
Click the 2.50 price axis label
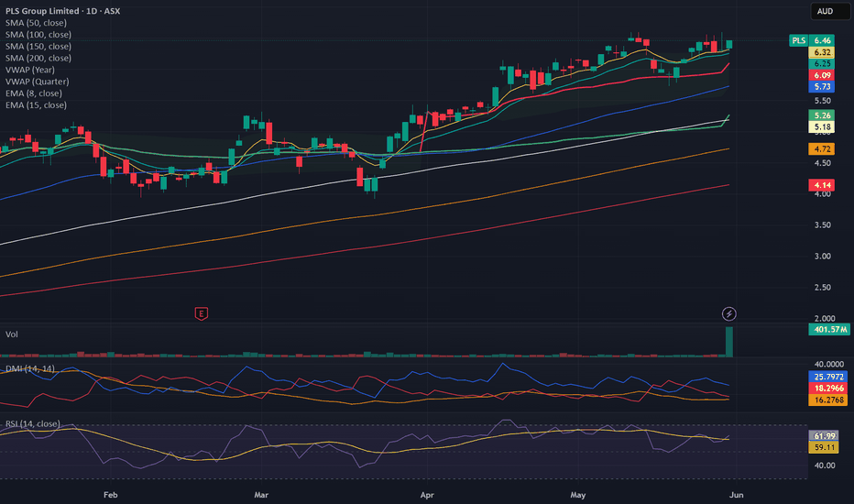coord(823,288)
